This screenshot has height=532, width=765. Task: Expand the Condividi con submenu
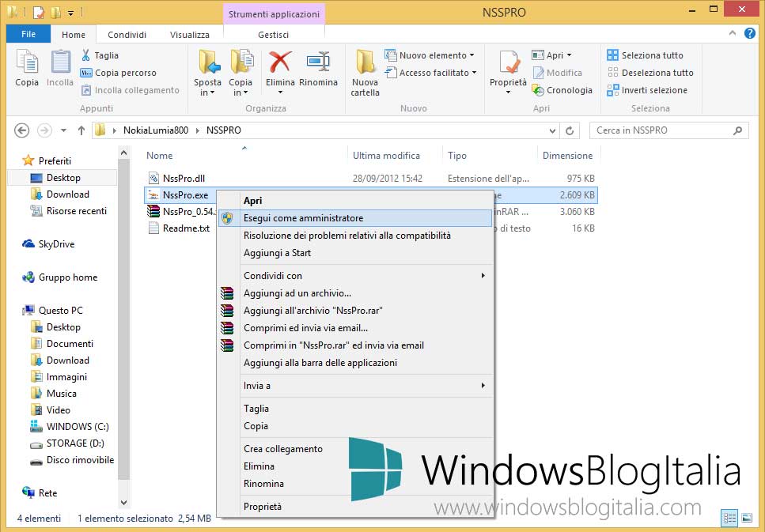click(355, 276)
